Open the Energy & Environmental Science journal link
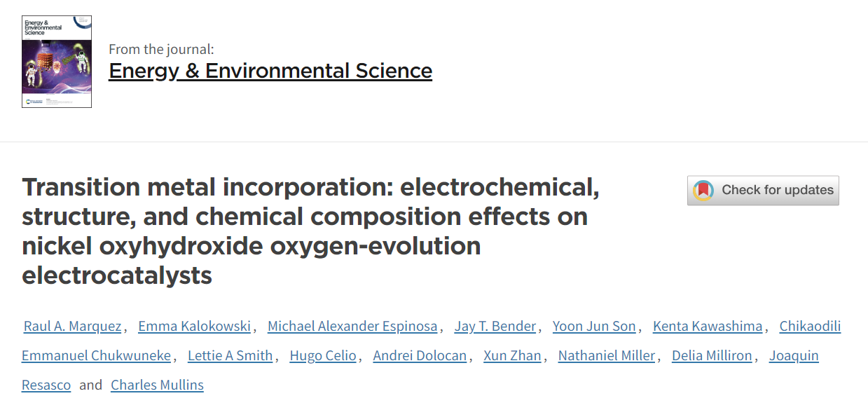This screenshot has width=868, height=410. click(x=270, y=71)
